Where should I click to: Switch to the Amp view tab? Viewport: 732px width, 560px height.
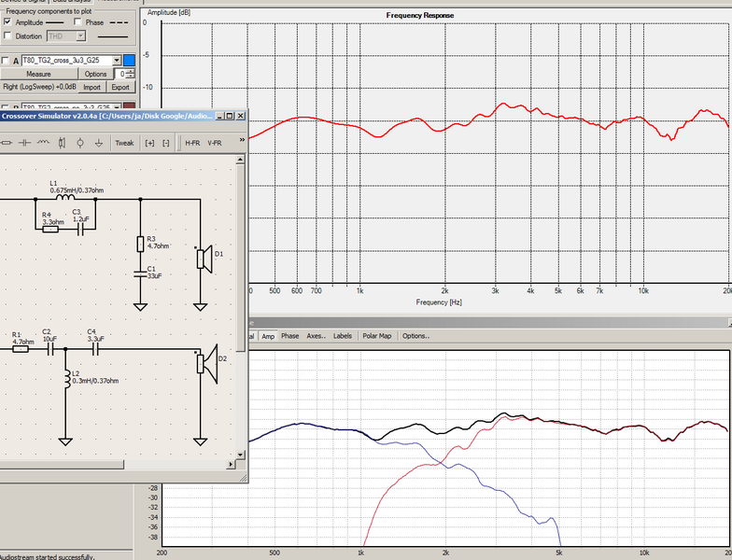click(268, 336)
